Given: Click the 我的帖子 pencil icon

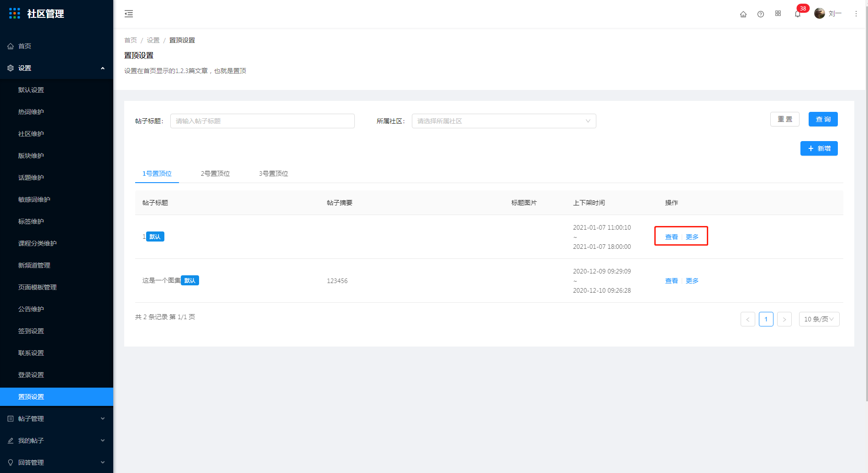Looking at the screenshot, I should point(11,441).
